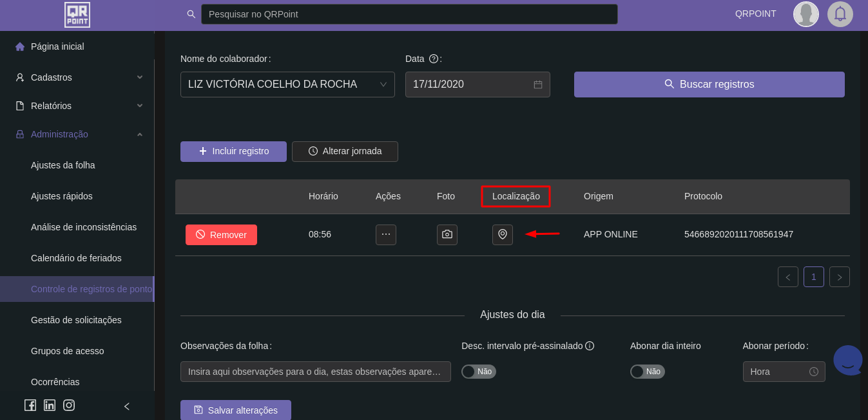Image resolution: width=868 pixels, height=420 pixels.
Task: Click the Remover button for the record
Action: (x=221, y=235)
